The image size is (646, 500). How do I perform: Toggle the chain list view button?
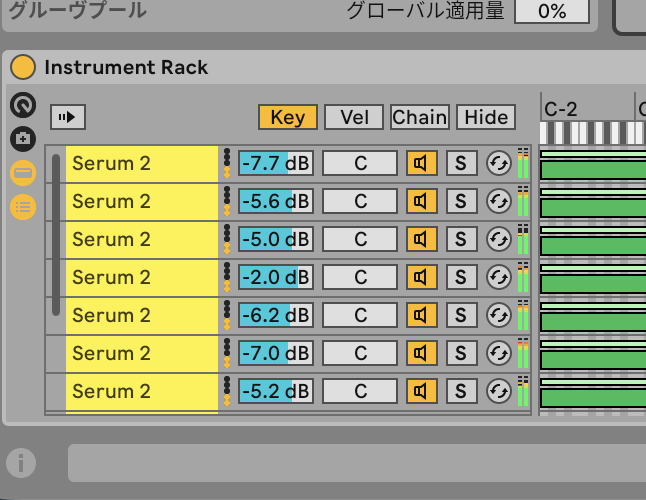(23, 207)
